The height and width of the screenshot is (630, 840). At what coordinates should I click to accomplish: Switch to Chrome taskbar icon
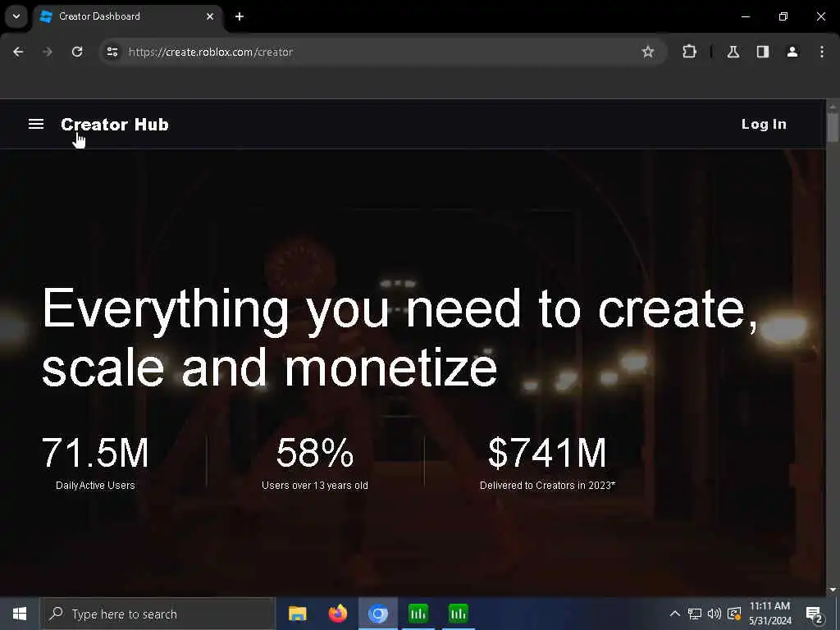[377, 614]
